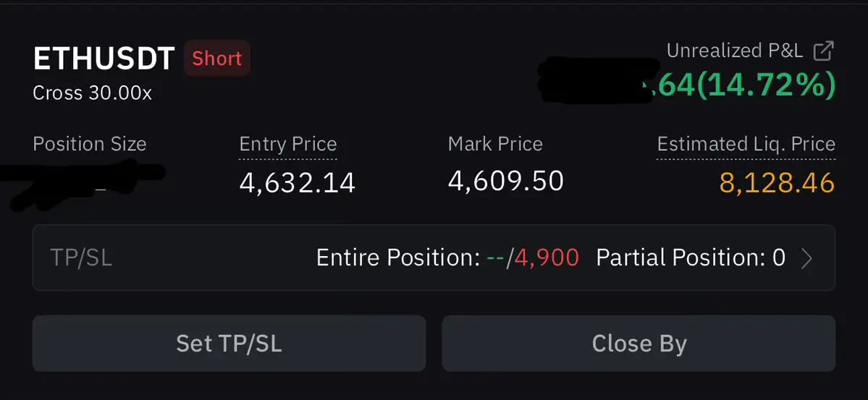This screenshot has height=400, width=868.
Task: Click the Set TP/SL button
Action: click(x=229, y=344)
